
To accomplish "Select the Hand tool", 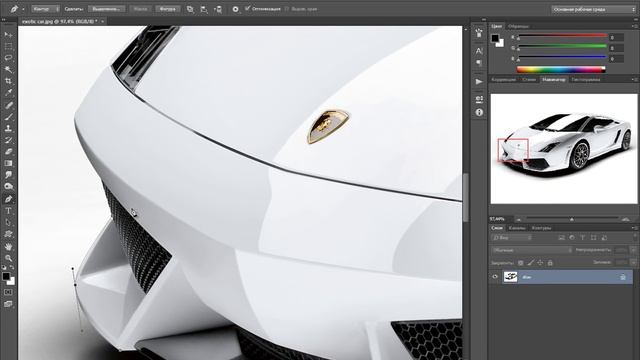I will (8, 247).
